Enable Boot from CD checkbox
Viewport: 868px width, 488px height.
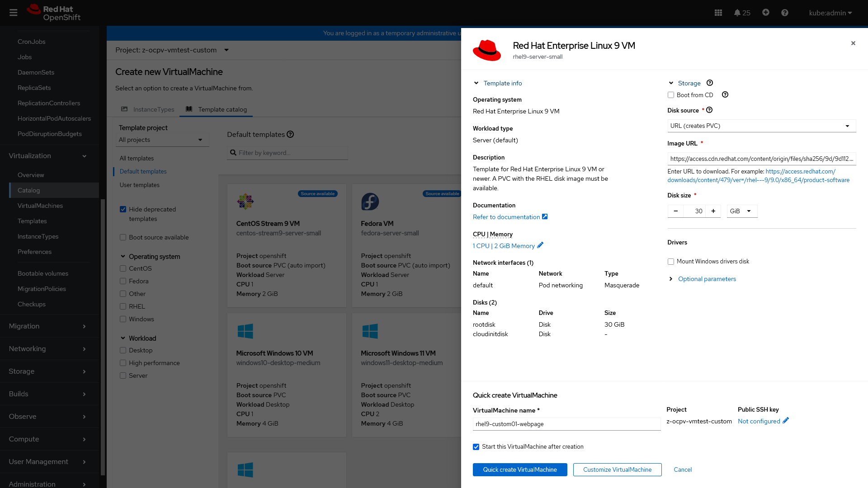671,95
